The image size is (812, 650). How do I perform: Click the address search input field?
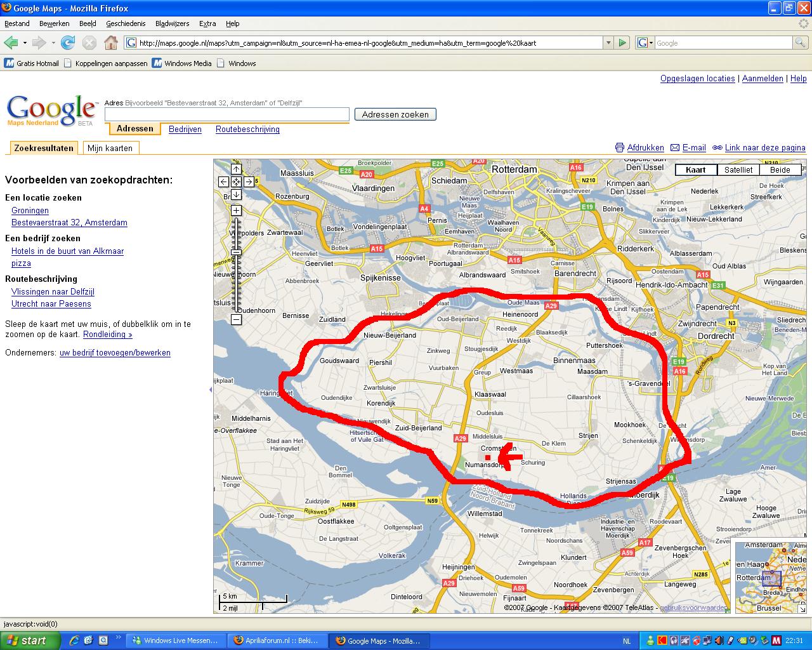tap(227, 114)
